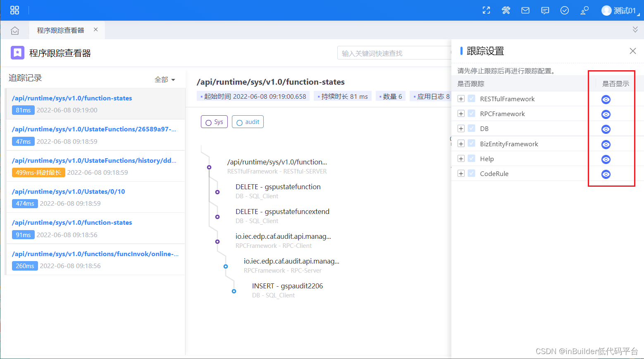Click the DELETE gspustatefuncextend timeline node
Viewport: 644px width, 359px height.
pyautogui.click(x=217, y=217)
